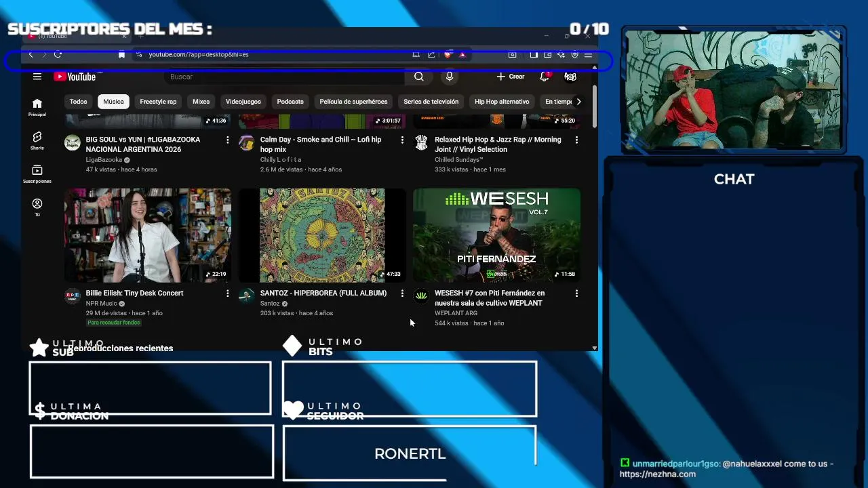Open Suscripciones in the sidebar
The image size is (868, 488).
coord(37,174)
